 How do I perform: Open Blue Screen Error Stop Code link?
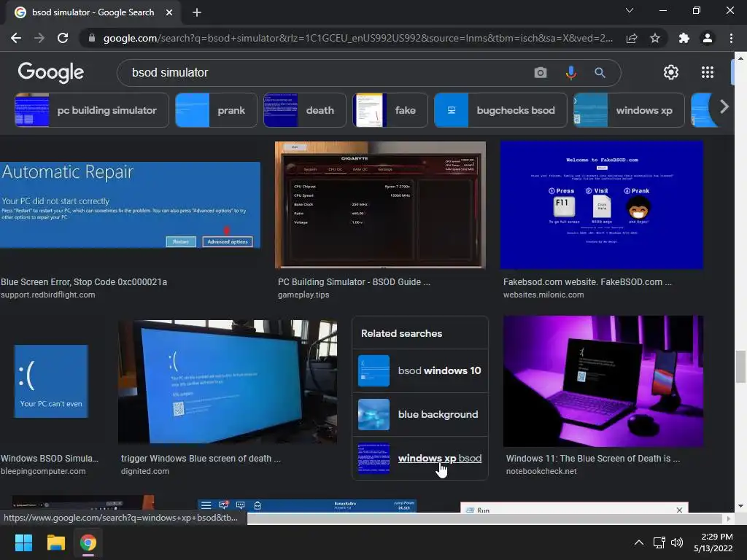(x=84, y=282)
